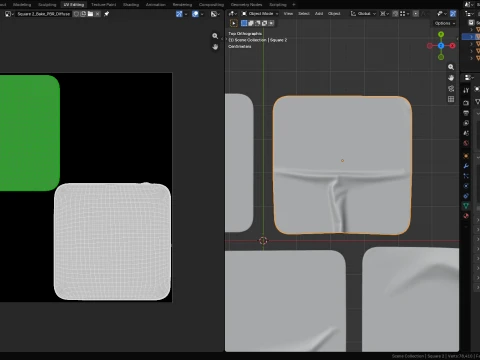The width and height of the screenshot is (480, 360).
Task: Open the Scene properties tab
Action: point(466,133)
